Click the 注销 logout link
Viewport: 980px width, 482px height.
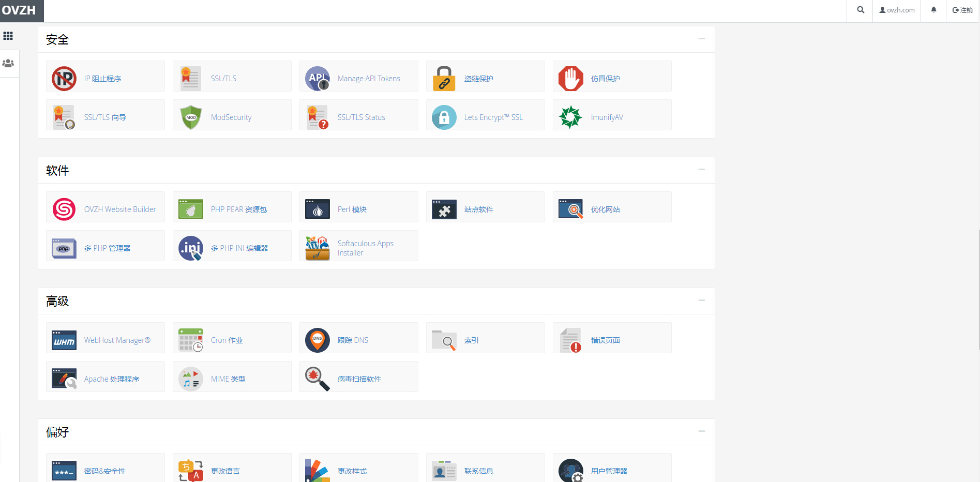pyautogui.click(x=962, y=10)
